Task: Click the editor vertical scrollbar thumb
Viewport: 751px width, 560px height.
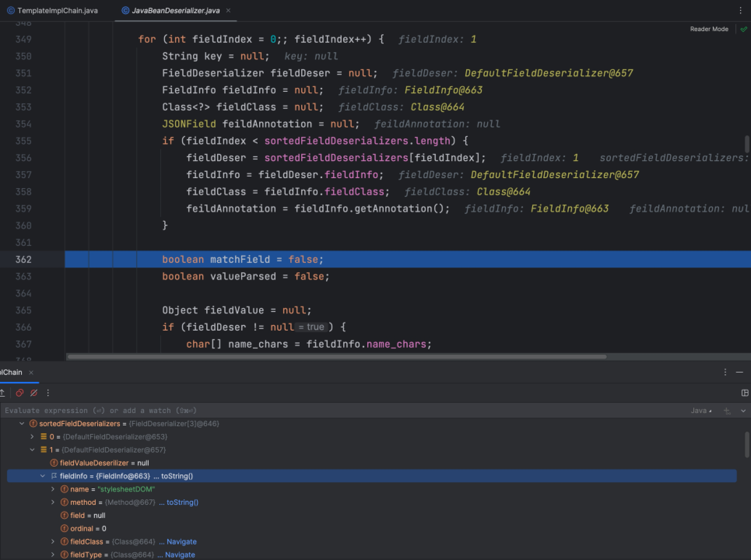Action: pos(747,144)
